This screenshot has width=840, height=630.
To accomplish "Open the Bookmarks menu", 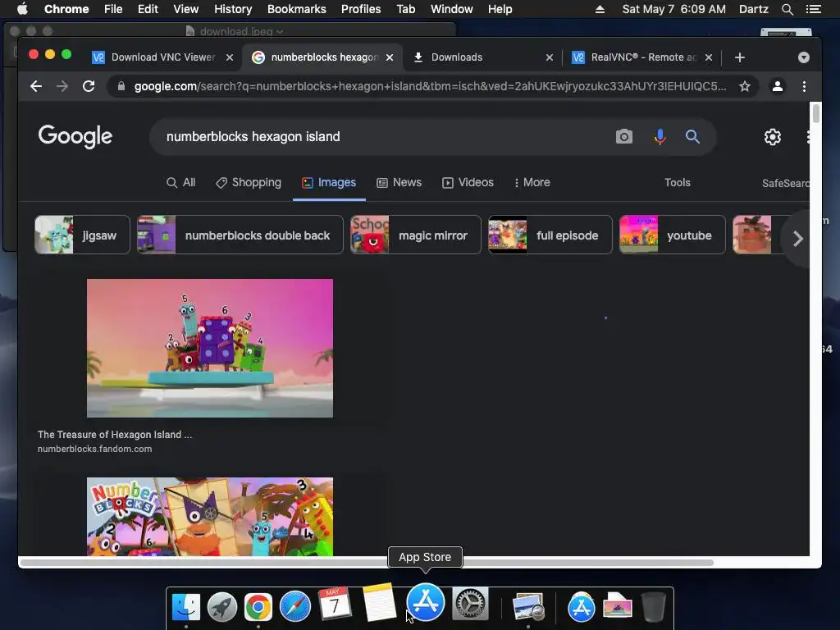I will pos(296,9).
